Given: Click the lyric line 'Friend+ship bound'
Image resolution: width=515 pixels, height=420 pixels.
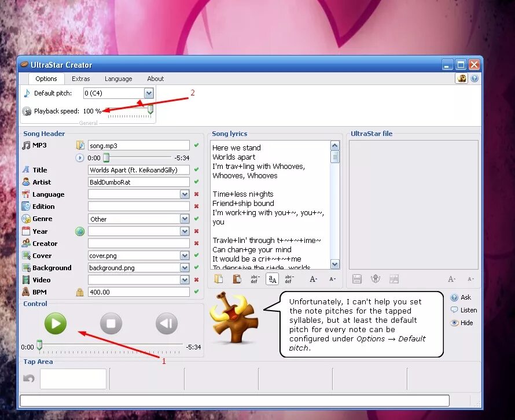Looking at the screenshot, I should point(243,203).
